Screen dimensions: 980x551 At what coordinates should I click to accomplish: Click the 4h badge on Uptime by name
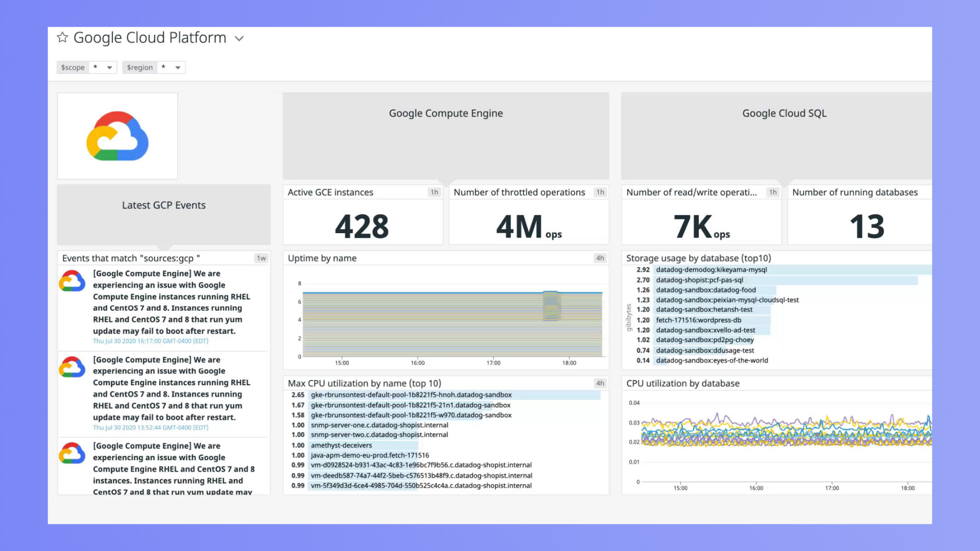click(x=600, y=258)
